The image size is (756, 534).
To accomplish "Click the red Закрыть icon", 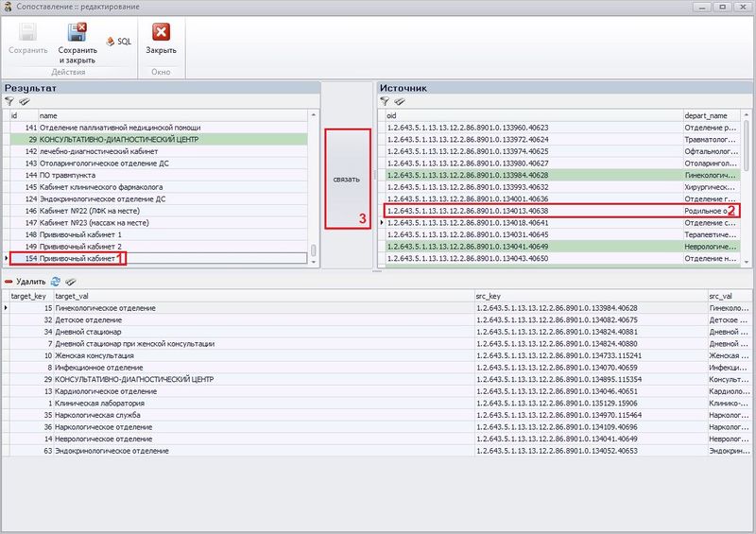I will pyautogui.click(x=160, y=33).
